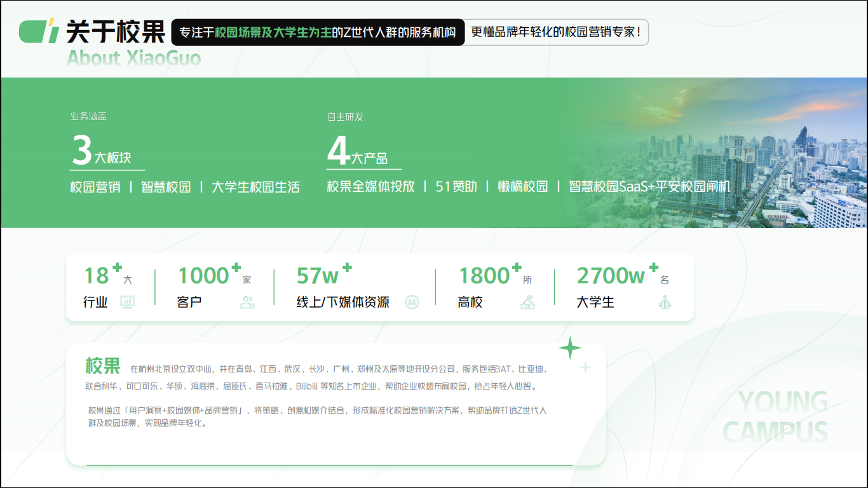The image size is (868, 488).
Task: Select 51赞助 product text
Action: coord(456,186)
